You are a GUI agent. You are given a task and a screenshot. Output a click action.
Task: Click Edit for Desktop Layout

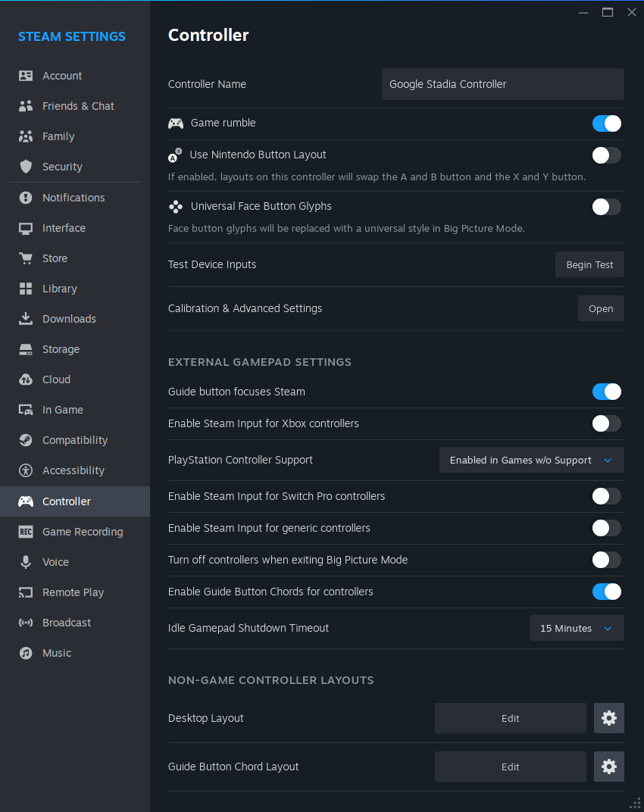510,718
